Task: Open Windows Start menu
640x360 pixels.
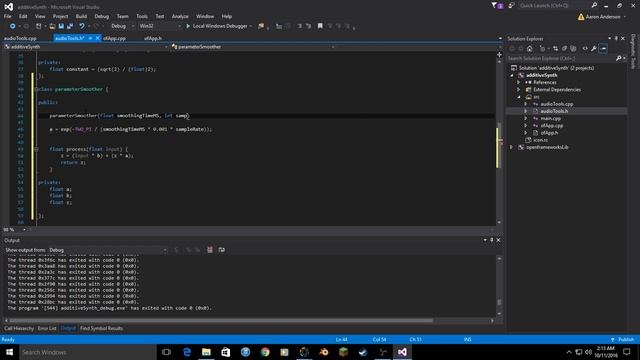Action: 9,352
